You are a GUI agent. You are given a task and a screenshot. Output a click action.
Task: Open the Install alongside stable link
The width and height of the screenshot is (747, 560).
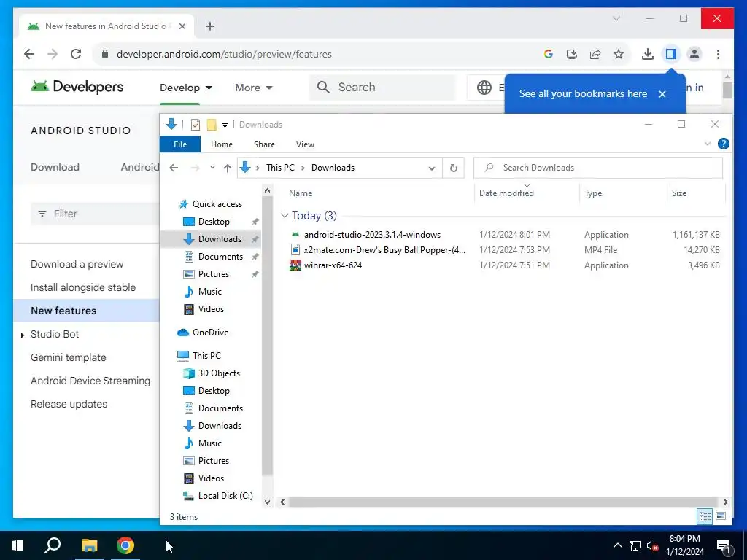[x=83, y=287]
